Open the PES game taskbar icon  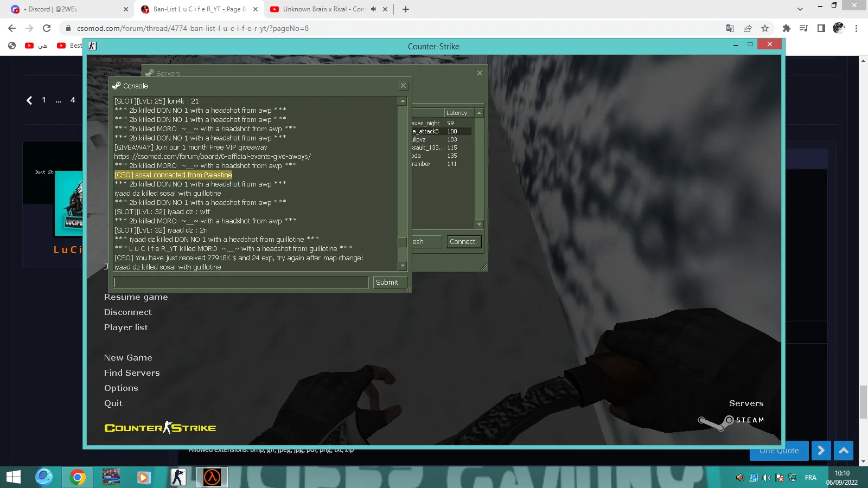111,477
